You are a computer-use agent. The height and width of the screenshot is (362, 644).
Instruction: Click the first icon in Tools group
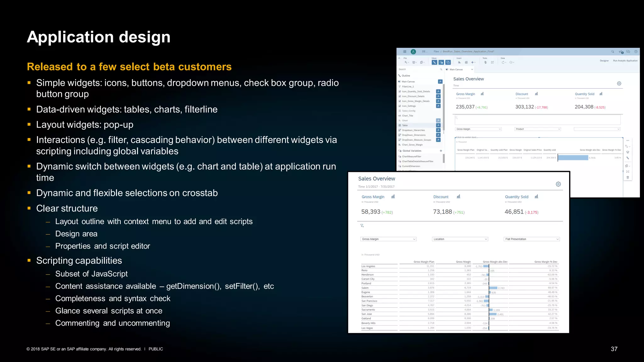click(x=486, y=62)
